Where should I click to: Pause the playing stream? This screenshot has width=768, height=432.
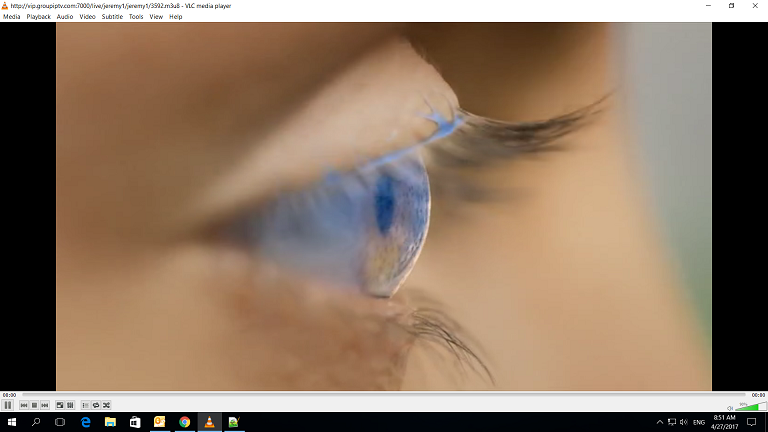8,405
